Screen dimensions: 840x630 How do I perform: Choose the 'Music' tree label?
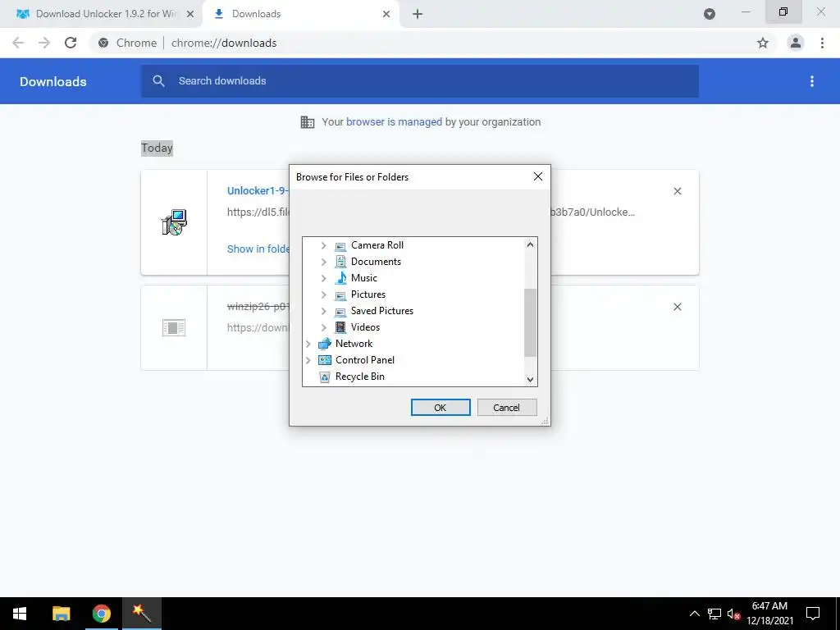[x=363, y=278]
